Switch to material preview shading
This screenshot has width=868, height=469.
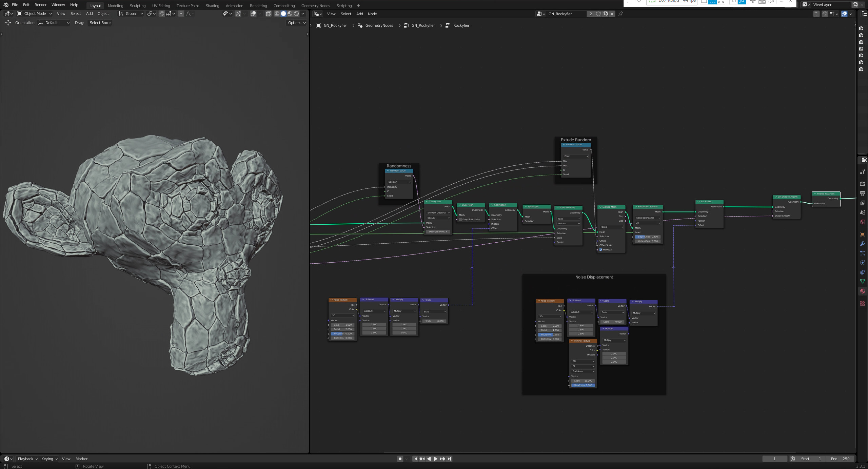tap(290, 14)
